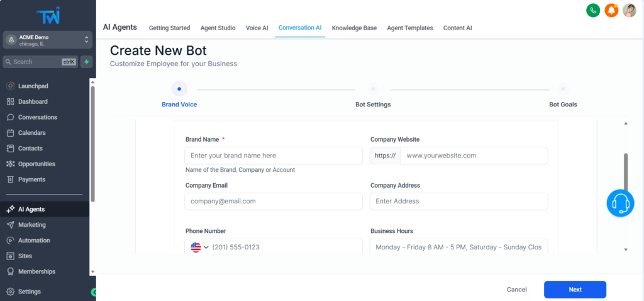Switch to the Knowledge Base tab
Image resolution: width=644 pixels, height=301 pixels.
tap(354, 28)
